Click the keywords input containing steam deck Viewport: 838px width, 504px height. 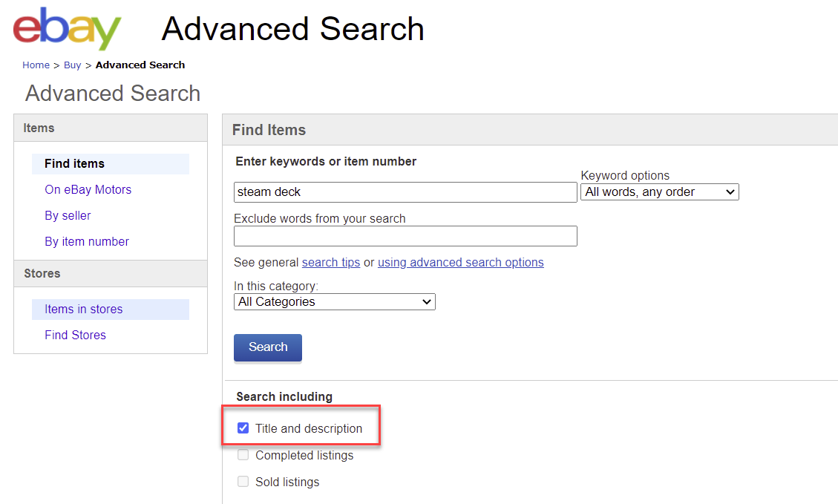(x=405, y=192)
